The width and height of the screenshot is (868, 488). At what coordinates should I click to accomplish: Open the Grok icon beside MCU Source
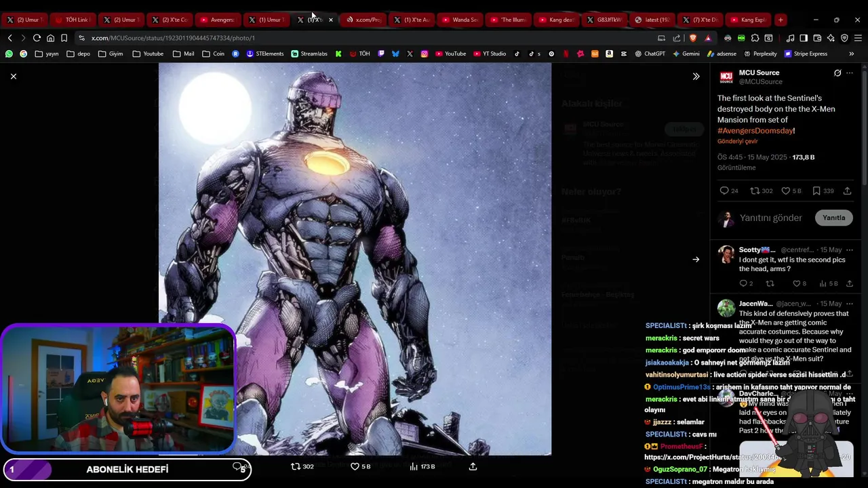837,73
